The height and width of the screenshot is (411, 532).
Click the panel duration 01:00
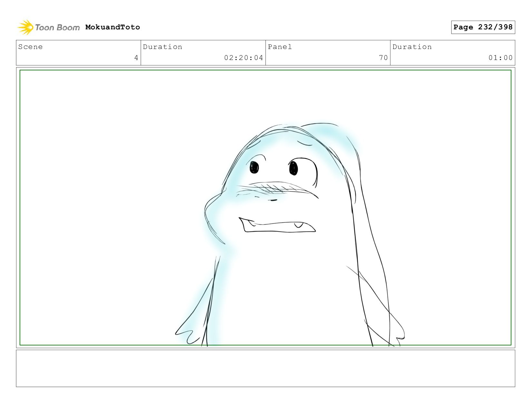(500, 58)
